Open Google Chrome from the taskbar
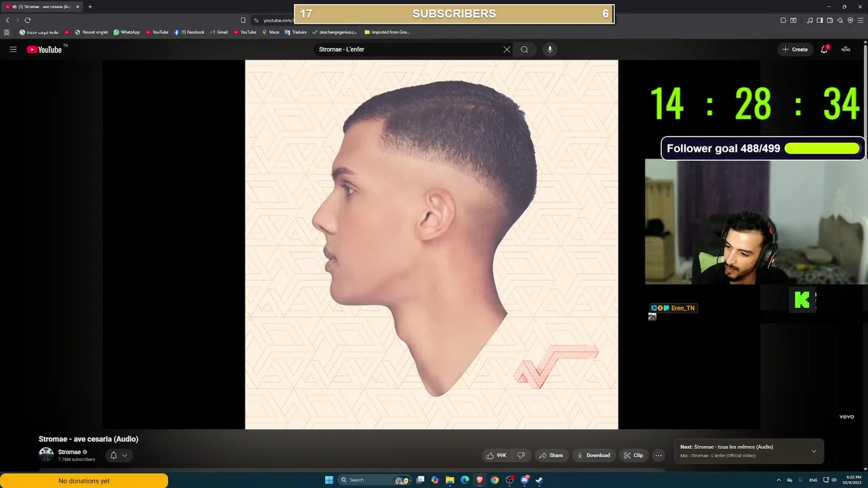Screen dimensions: 868x488 coord(494,480)
